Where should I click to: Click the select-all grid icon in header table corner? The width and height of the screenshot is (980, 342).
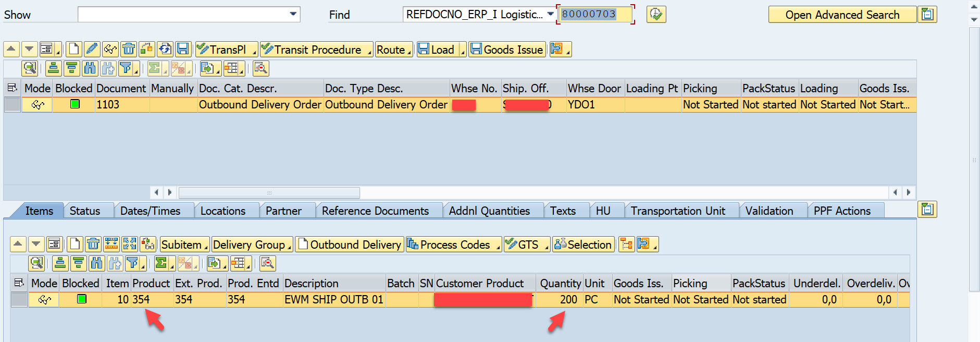coord(13,88)
